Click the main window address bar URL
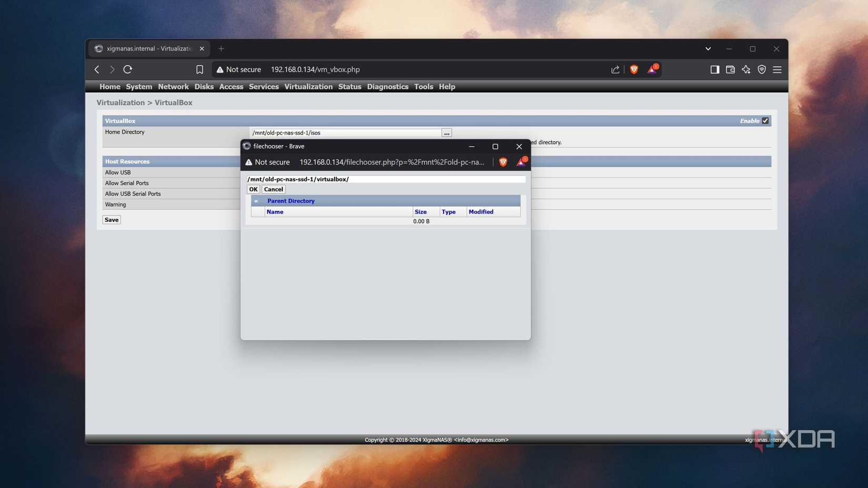This screenshot has height=488, width=868. pyautogui.click(x=315, y=69)
